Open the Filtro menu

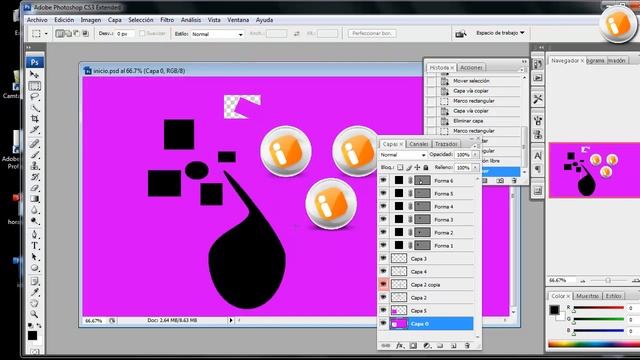(167, 20)
